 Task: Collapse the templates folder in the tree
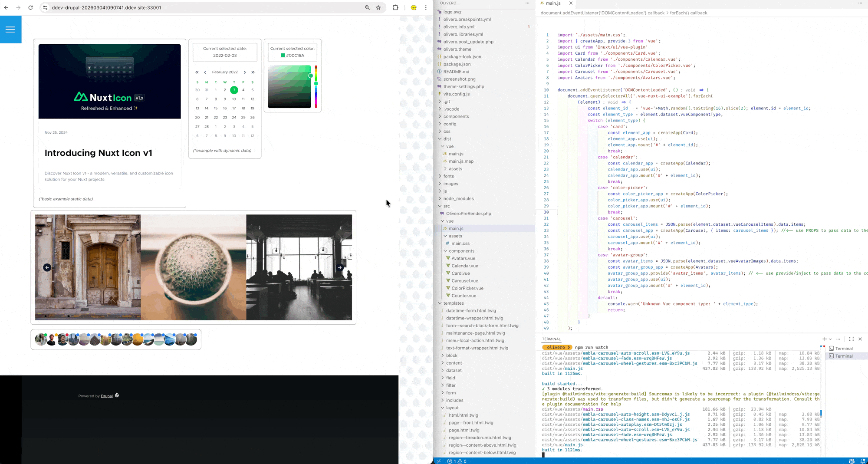(453, 303)
